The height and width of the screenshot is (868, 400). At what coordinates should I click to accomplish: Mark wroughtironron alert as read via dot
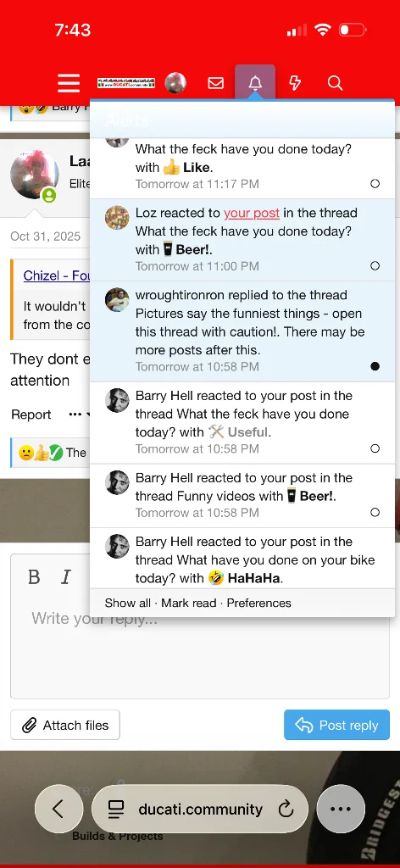coord(375,366)
